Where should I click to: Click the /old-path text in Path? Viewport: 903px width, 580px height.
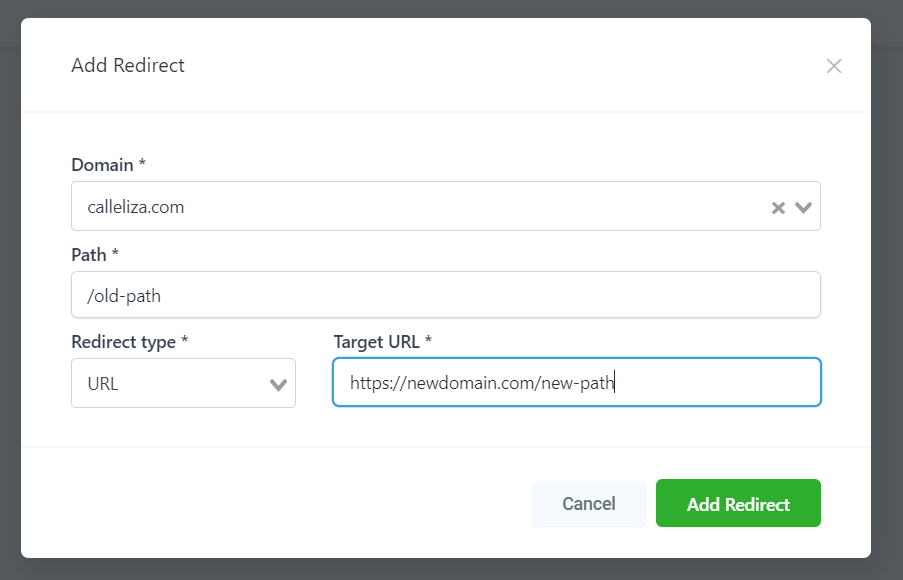(125, 295)
